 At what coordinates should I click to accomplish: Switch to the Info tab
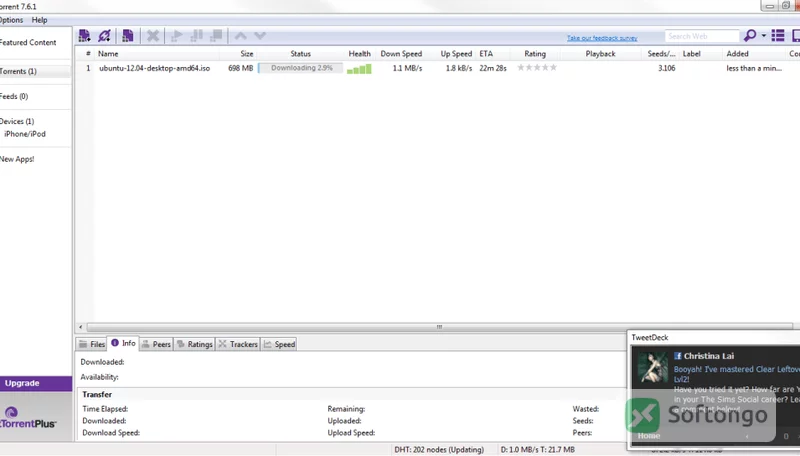[123, 343]
